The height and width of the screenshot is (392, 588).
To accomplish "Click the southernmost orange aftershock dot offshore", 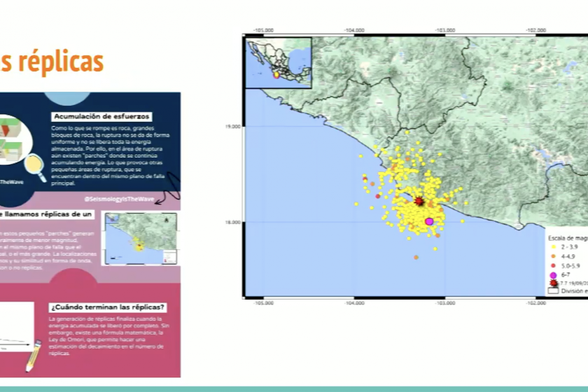I will pos(416,258).
